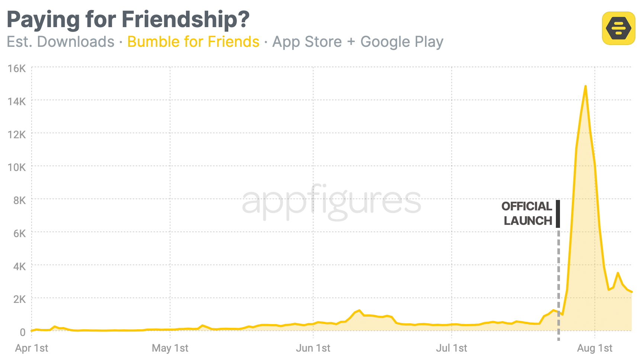This screenshot has width=644, height=362.
Task: Click the Paying for Friendship title
Action: coord(128,19)
